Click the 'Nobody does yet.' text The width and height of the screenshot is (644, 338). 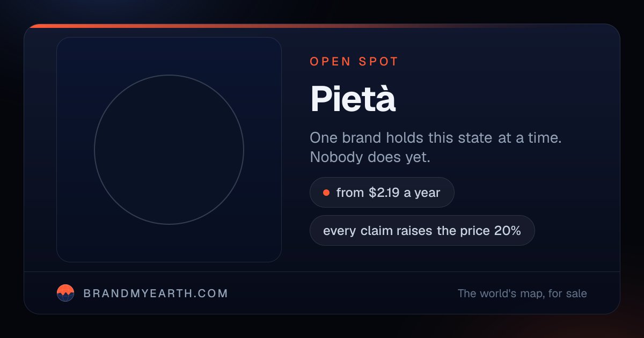click(x=370, y=158)
